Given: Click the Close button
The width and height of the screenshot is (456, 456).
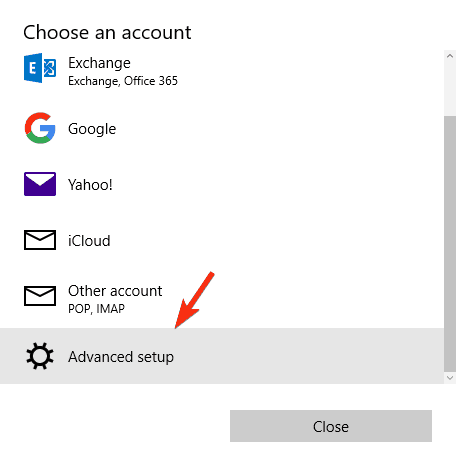Looking at the screenshot, I should 331,426.
